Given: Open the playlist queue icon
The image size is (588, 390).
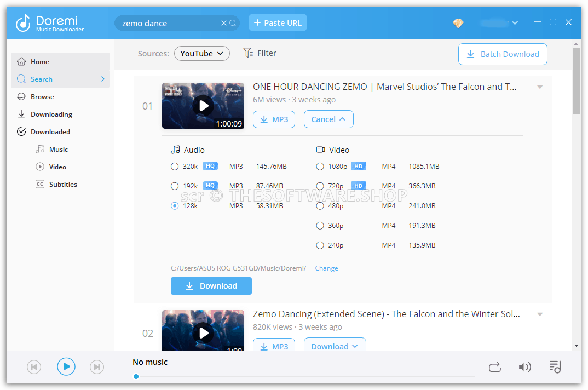Looking at the screenshot, I should [555, 367].
